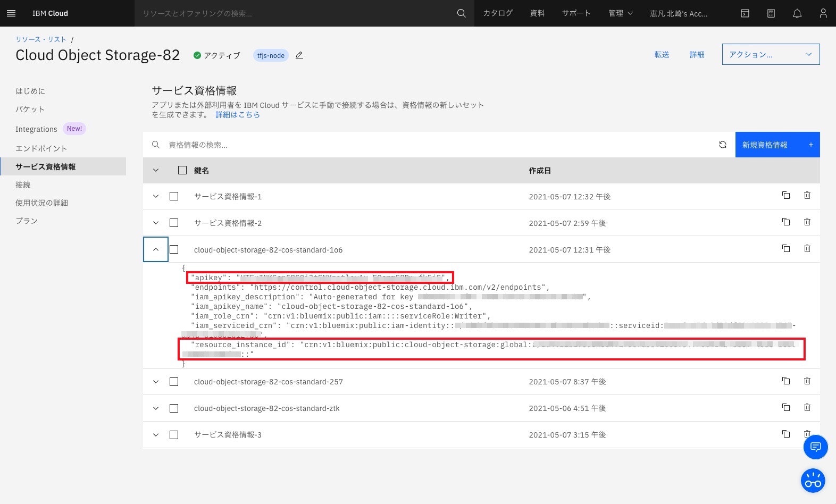Open カタログ in top navigation

pos(498,13)
